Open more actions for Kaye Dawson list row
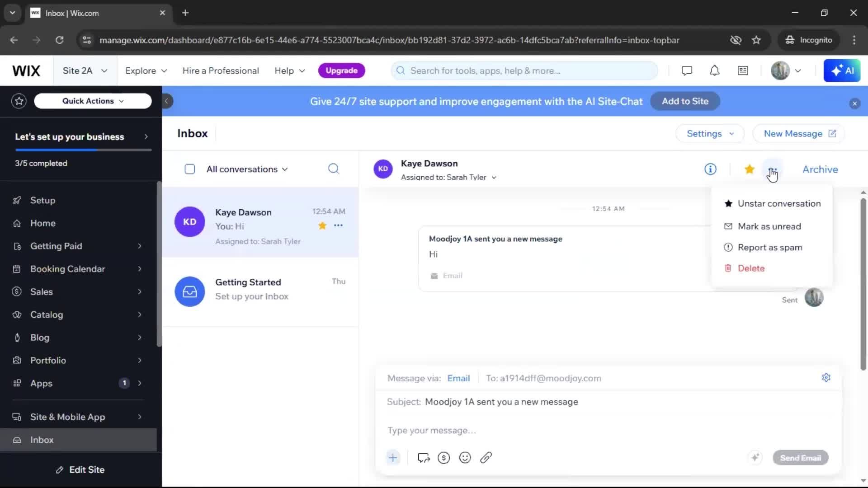This screenshot has width=868, height=488. pyautogui.click(x=338, y=225)
